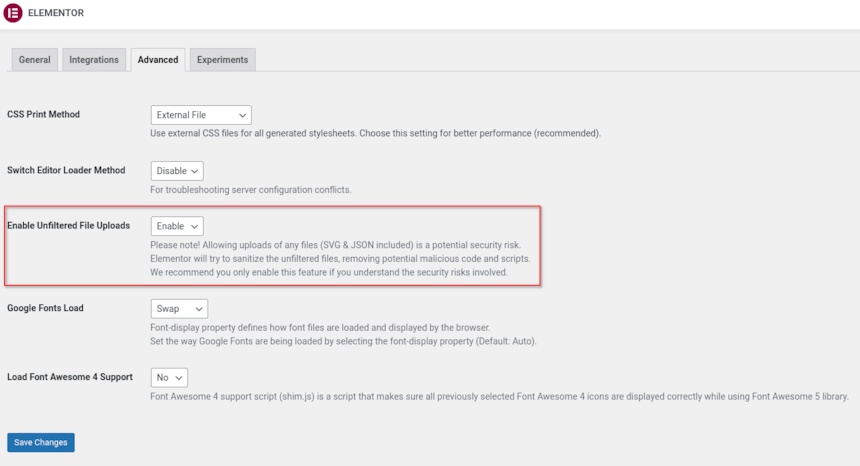Open Enable Unfiltered File Uploads dropdown

pos(177,226)
